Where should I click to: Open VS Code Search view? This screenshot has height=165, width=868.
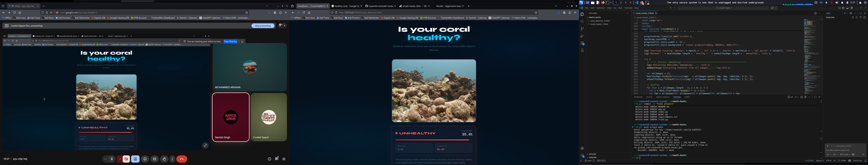click(582, 21)
